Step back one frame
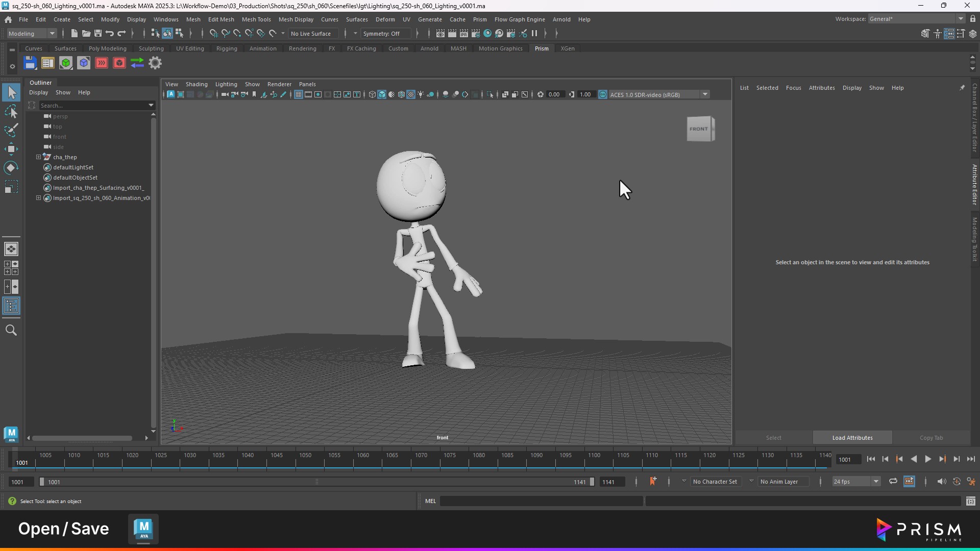The image size is (980, 551). 885,459
